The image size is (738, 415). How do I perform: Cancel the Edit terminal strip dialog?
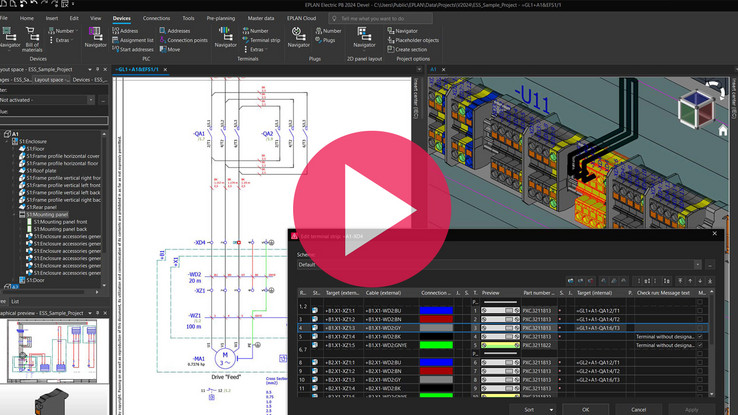639,410
